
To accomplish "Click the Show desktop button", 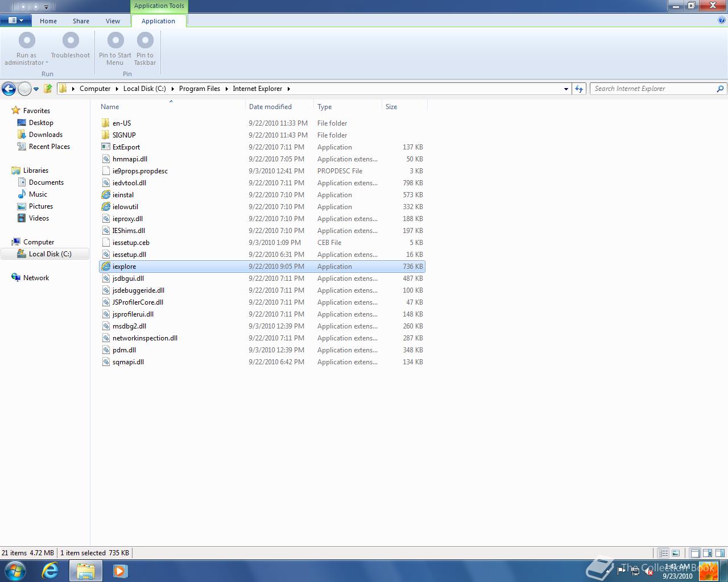I will coord(724,571).
